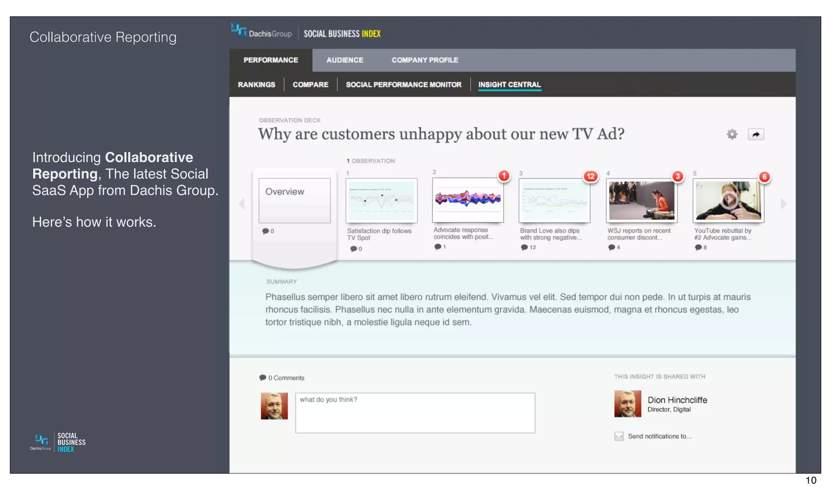This screenshot has width=831, height=504.
Task: Click 'Advocate response coincides with posit...' caption
Action: pos(463,233)
